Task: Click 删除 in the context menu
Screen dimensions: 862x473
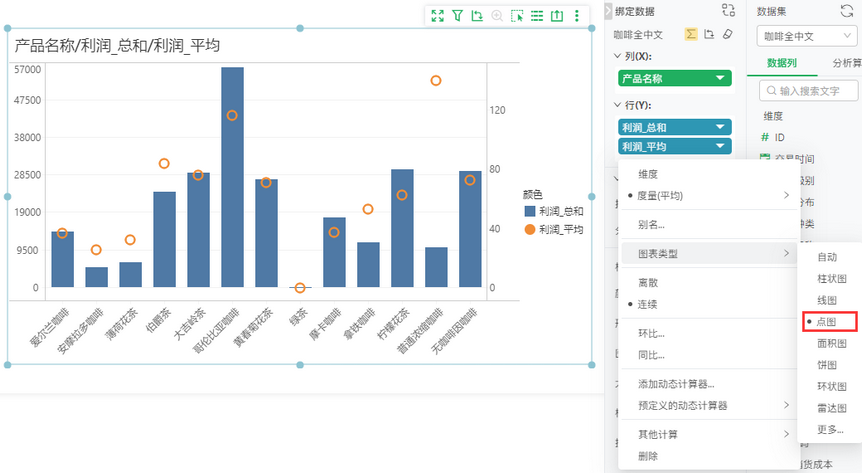Action: (x=648, y=455)
